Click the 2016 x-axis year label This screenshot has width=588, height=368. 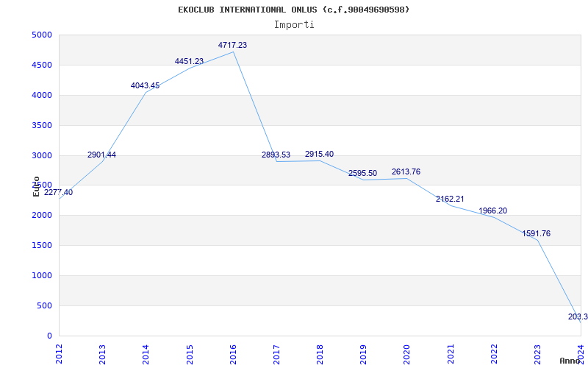point(233,354)
